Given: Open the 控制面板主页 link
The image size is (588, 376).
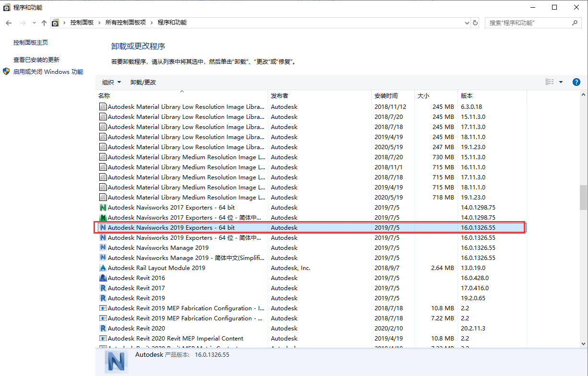Looking at the screenshot, I should [31, 43].
